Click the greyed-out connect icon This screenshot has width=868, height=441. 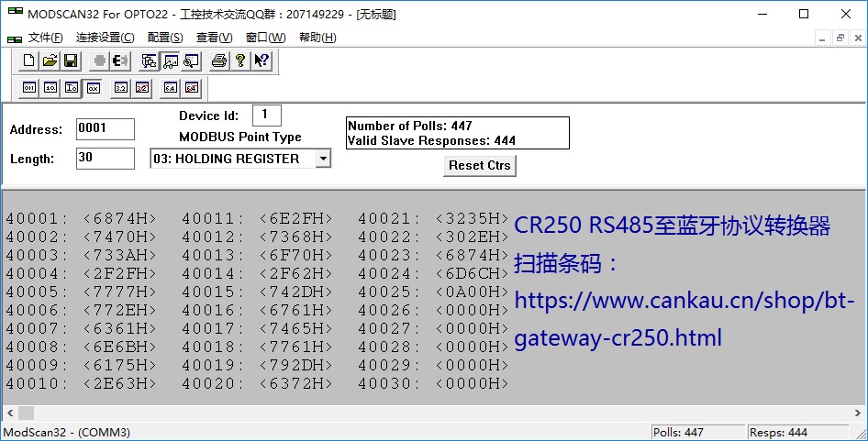100,61
